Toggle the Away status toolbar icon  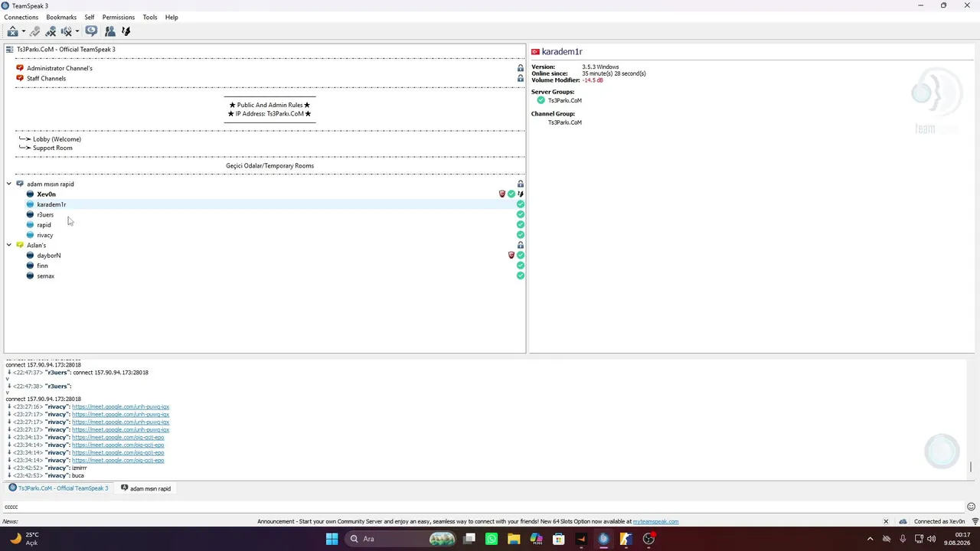click(x=35, y=31)
